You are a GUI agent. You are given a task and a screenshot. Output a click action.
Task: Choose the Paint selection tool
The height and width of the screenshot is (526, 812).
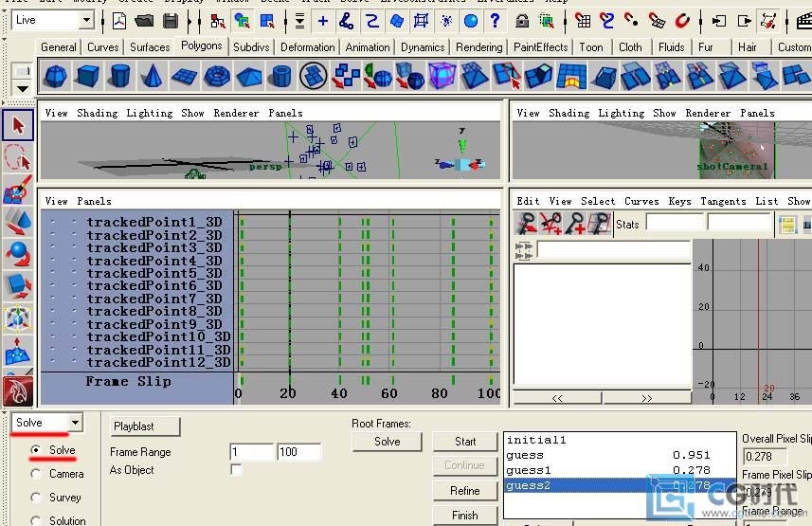[18, 190]
